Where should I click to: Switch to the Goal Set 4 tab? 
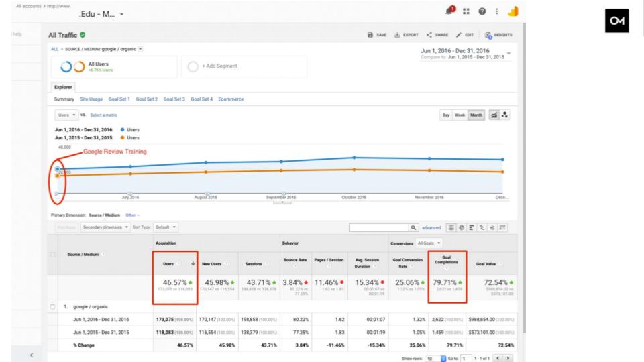[x=202, y=99]
